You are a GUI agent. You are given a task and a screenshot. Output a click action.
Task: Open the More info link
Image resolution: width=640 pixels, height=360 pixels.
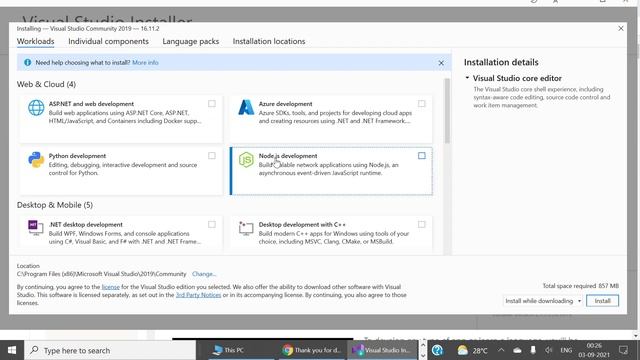(x=145, y=62)
